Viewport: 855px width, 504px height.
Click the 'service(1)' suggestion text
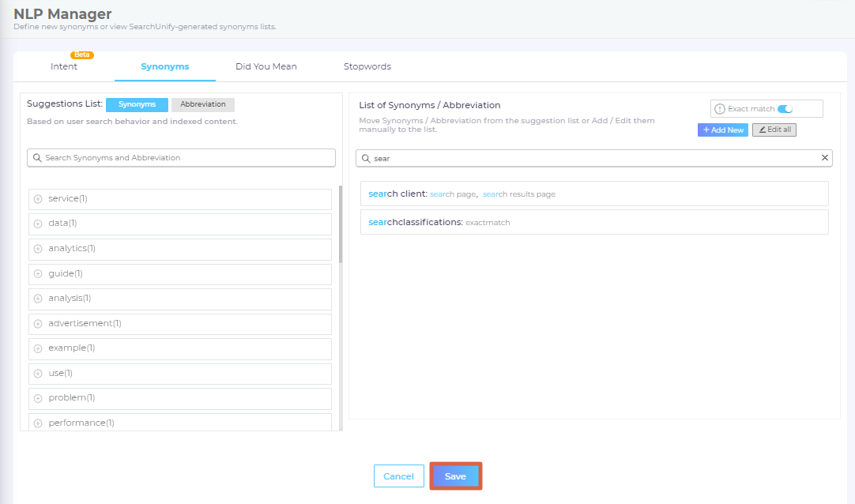68,199
